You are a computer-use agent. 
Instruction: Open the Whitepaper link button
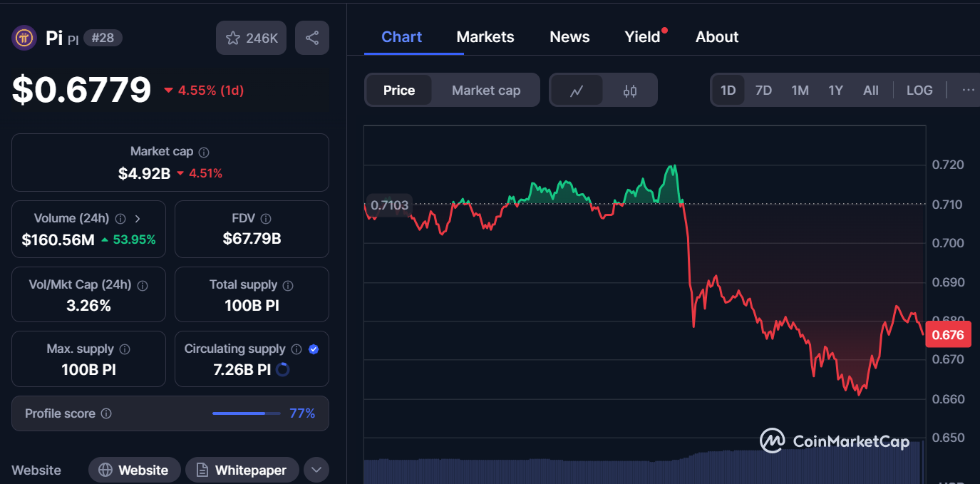click(x=242, y=470)
